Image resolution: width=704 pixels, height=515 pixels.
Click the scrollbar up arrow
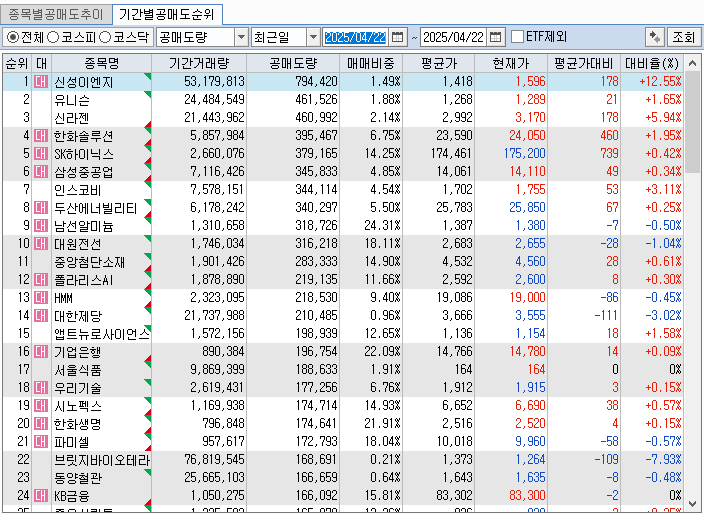[x=693, y=63]
